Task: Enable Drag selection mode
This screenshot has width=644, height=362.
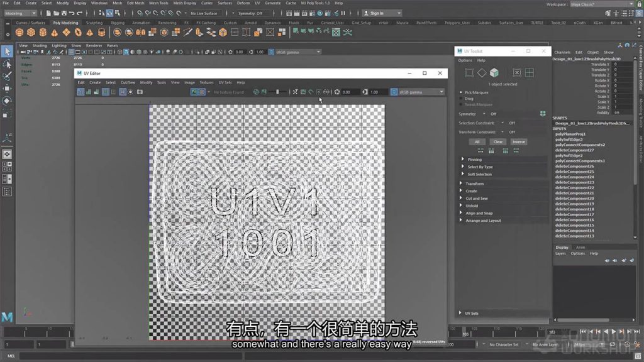Action: (461, 99)
